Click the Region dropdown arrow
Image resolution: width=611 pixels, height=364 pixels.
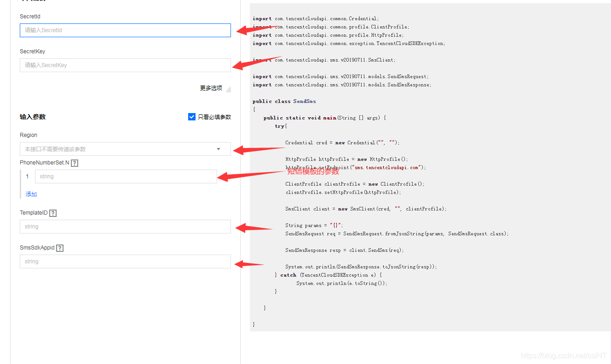[219, 149]
